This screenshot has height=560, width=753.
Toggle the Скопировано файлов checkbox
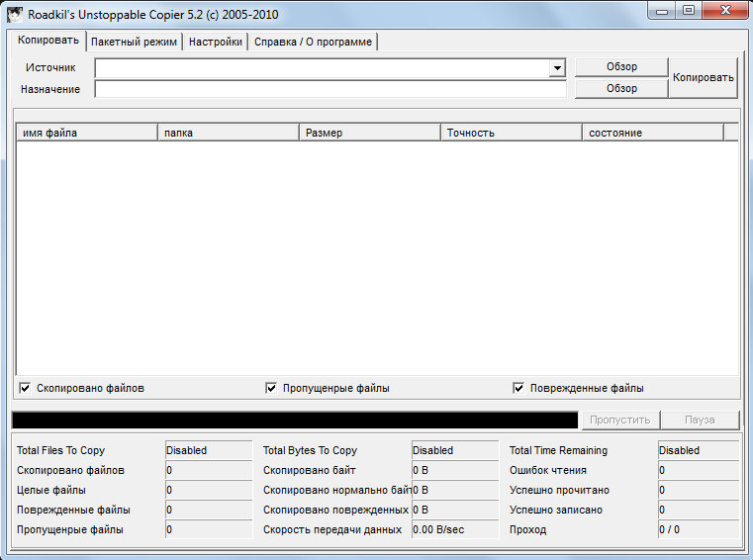[x=25, y=388]
